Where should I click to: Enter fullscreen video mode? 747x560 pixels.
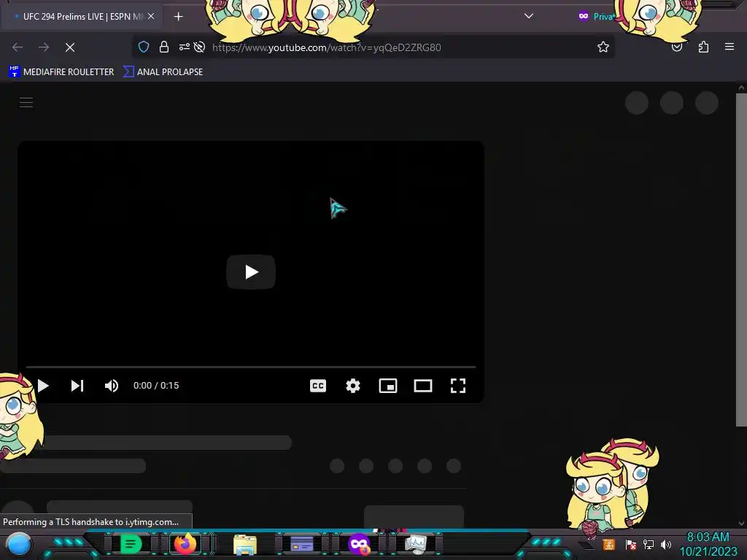click(458, 386)
